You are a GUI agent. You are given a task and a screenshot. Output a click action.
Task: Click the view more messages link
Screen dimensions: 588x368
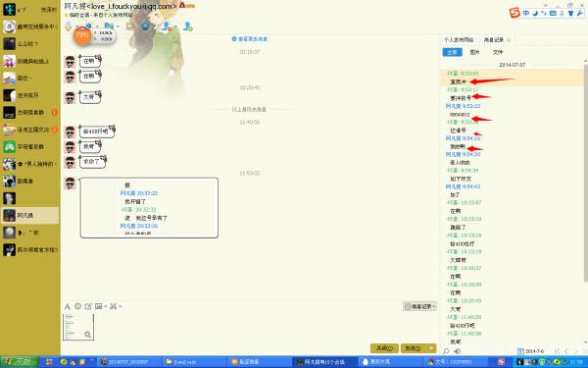click(x=249, y=38)
